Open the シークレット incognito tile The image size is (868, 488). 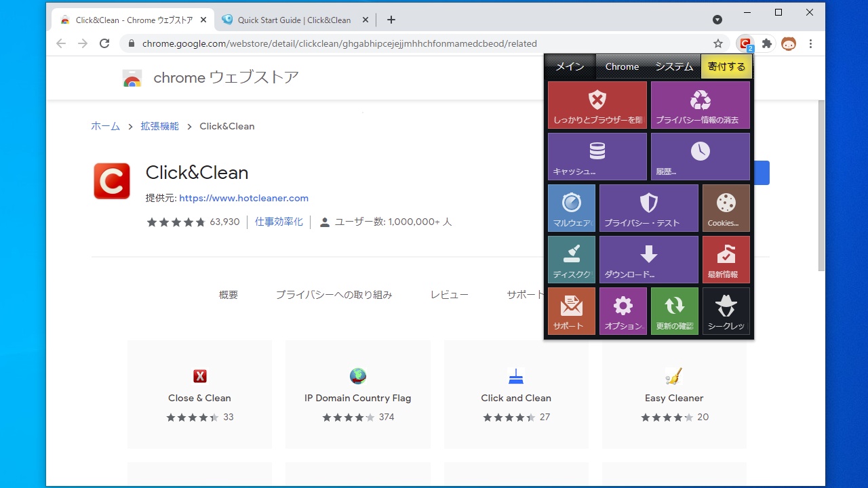(726, 311)
